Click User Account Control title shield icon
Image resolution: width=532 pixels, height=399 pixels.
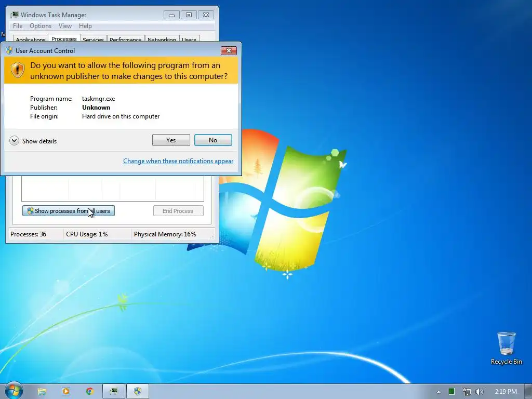(x=9, y=50)
